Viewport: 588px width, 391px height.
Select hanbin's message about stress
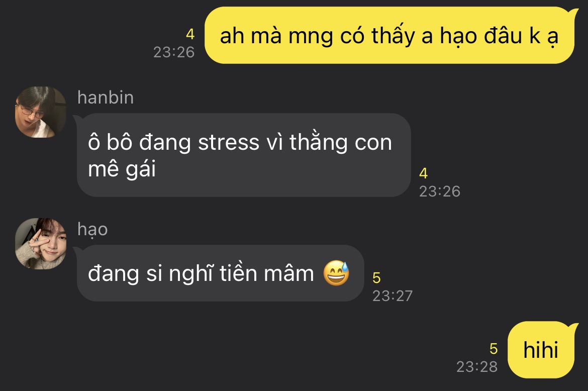244,155
